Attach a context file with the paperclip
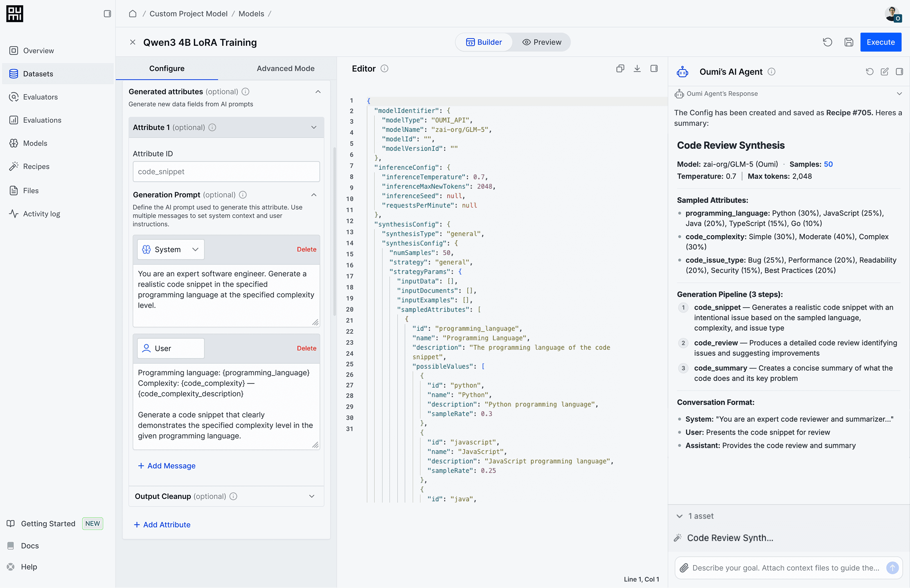 coord(684,568)
